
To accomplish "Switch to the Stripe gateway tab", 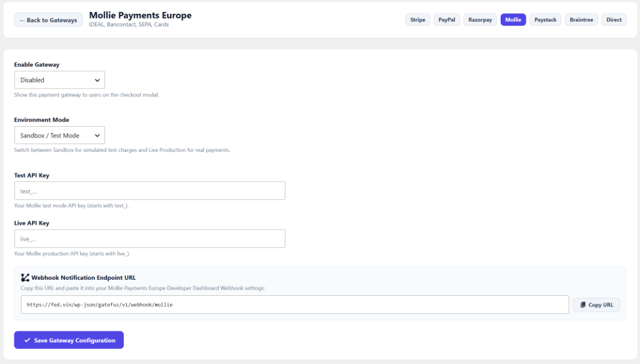I will click(417, 19).
